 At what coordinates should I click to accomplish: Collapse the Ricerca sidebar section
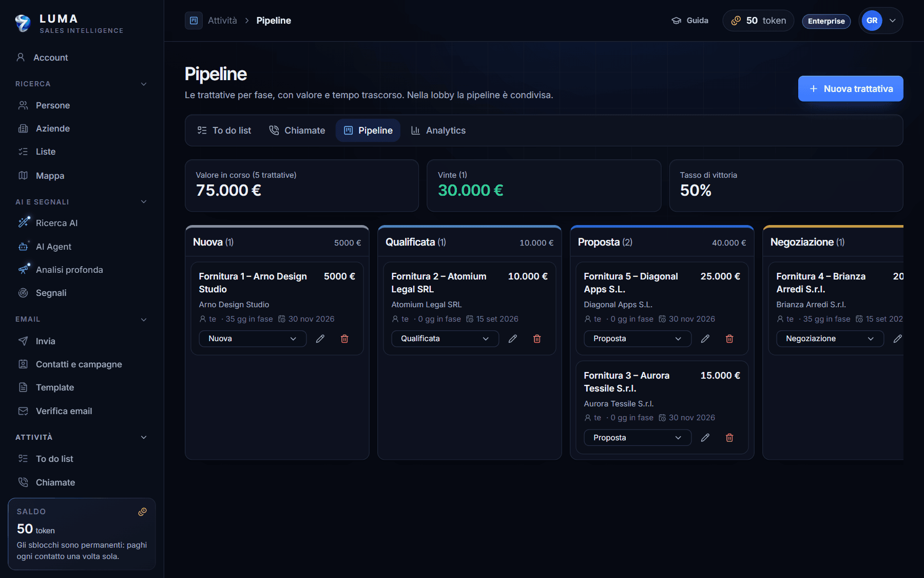pos(144,84)
